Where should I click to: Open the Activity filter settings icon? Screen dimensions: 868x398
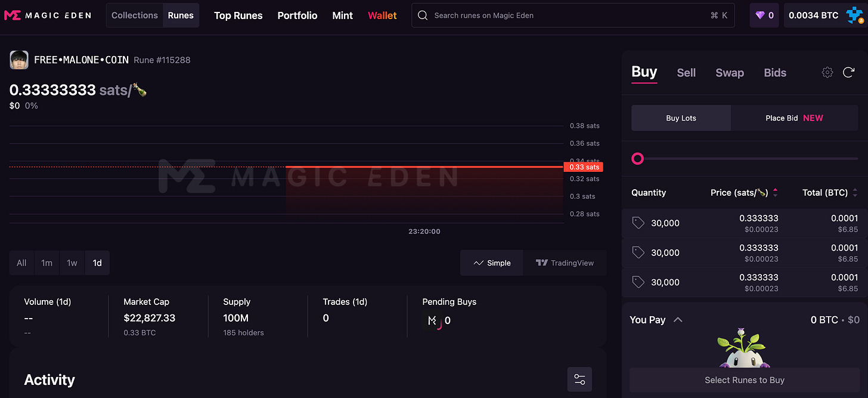pyautogui.click(x=579, y=379)
